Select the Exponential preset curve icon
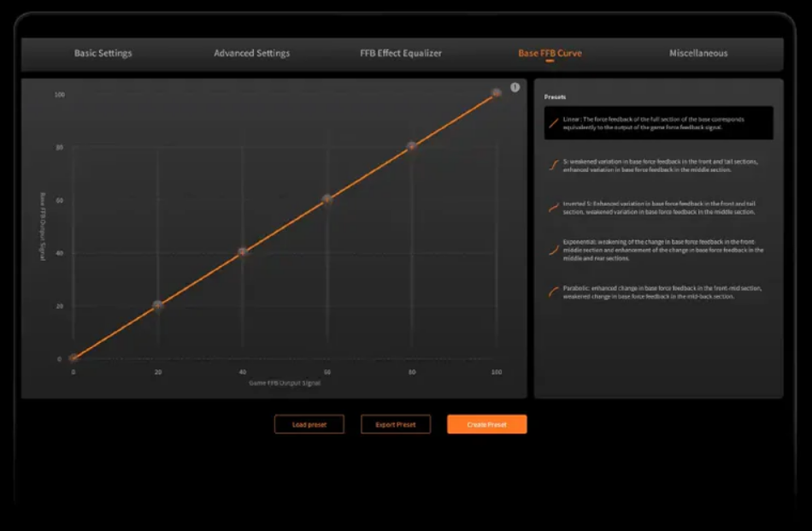 tap(554, 250)
